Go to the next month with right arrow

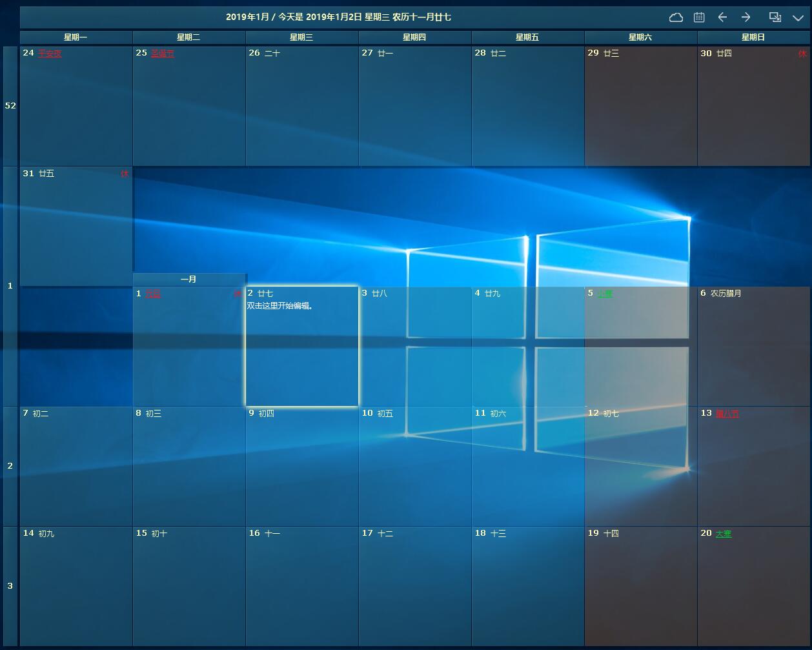point(746,17)
